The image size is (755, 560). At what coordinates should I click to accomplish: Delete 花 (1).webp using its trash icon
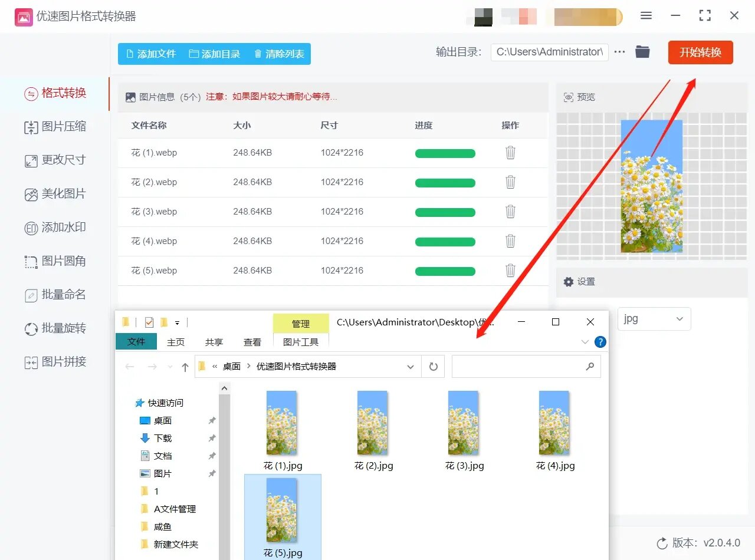510,152
